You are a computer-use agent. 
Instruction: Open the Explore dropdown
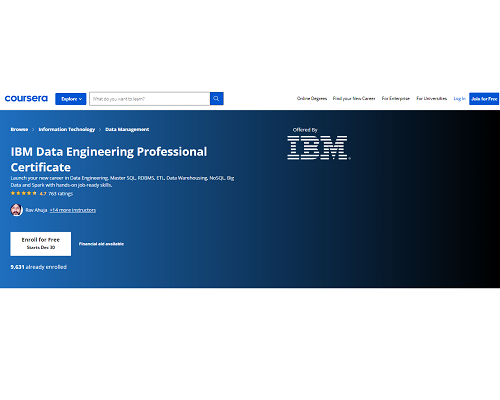click(x=71, y=99)
